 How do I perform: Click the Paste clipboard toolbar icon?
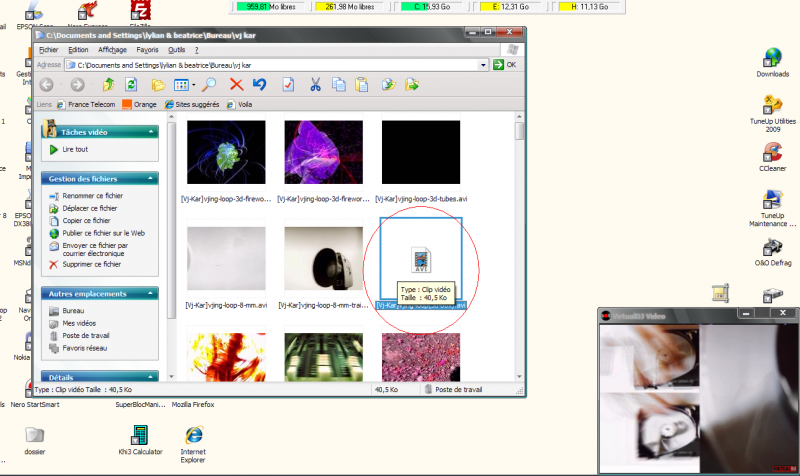click(x=362, y=85)
